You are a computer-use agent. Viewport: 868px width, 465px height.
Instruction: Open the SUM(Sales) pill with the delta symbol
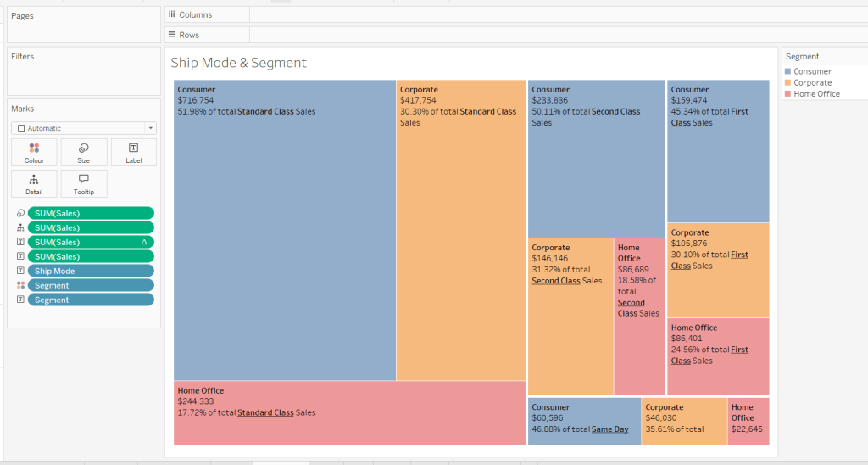[91, 242]
